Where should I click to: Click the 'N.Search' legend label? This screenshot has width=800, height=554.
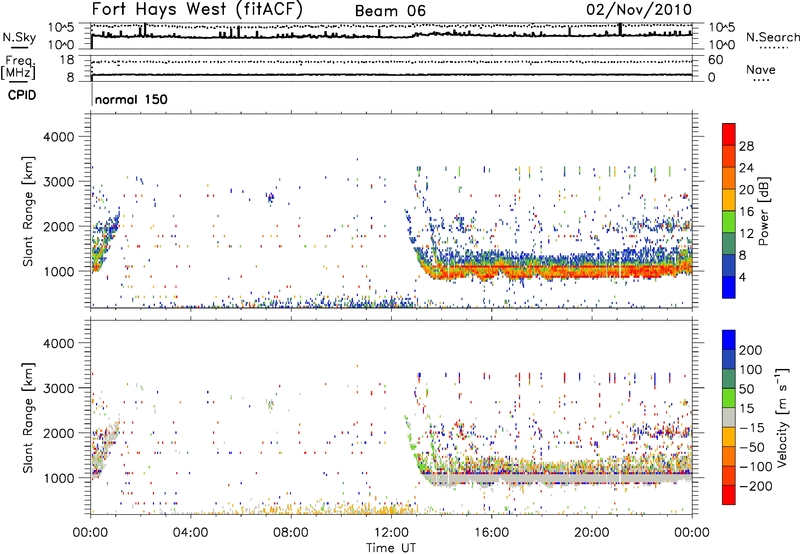(772, 37)
